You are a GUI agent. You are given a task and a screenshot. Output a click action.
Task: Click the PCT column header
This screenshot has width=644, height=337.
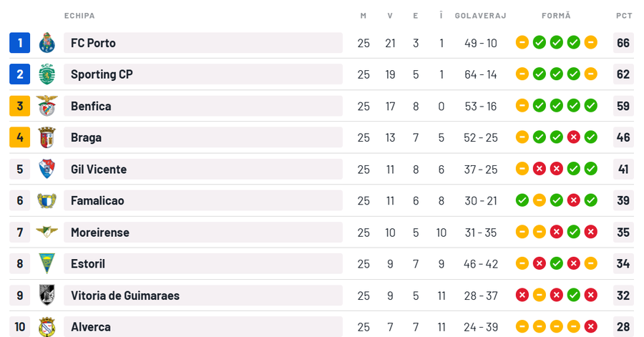tap(624, 16)
